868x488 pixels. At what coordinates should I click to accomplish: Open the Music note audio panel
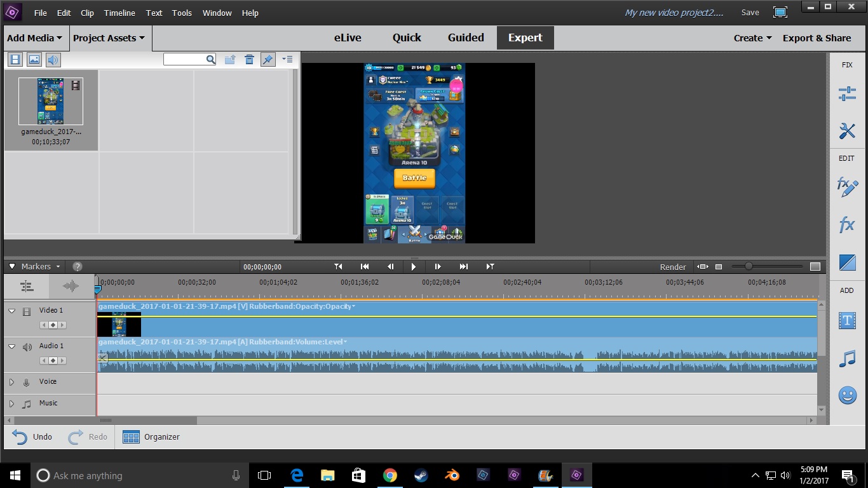pos(847,359)
